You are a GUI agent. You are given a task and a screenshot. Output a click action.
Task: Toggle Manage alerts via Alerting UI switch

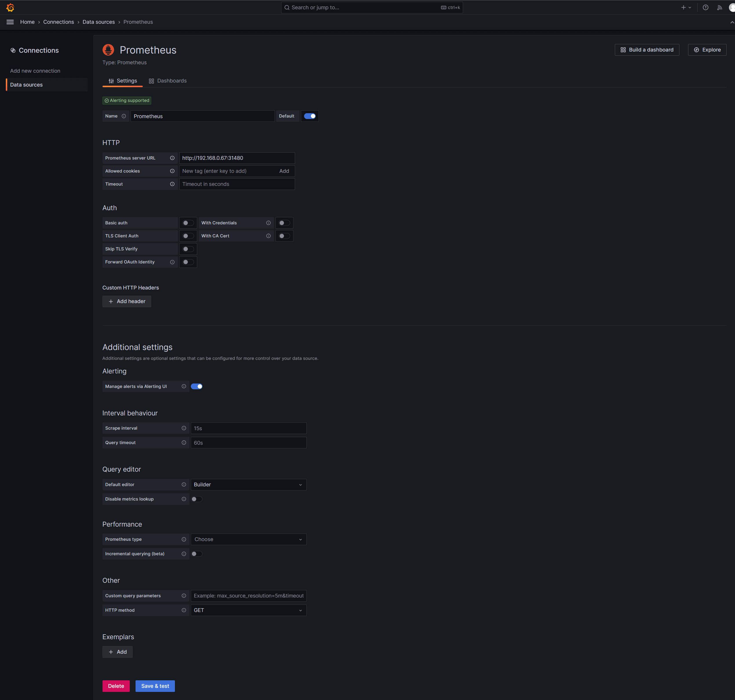click(x=197, y=386)
